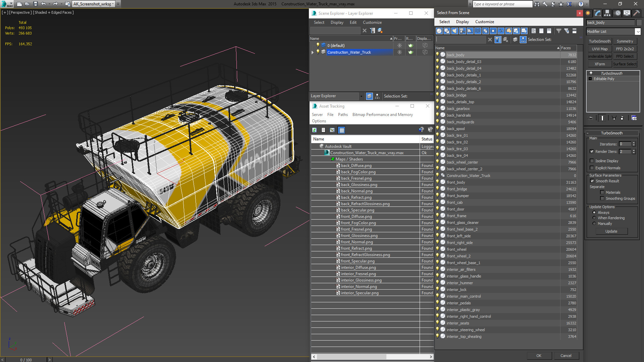Click the FFD 2x2x2 modifier button

(x=625, y=49)
